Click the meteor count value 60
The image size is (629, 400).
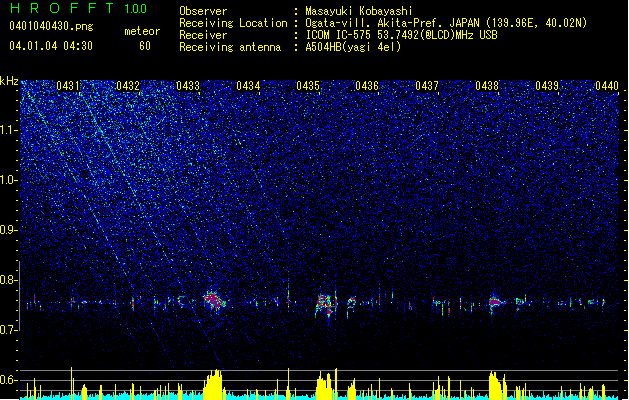coord(145,46)
